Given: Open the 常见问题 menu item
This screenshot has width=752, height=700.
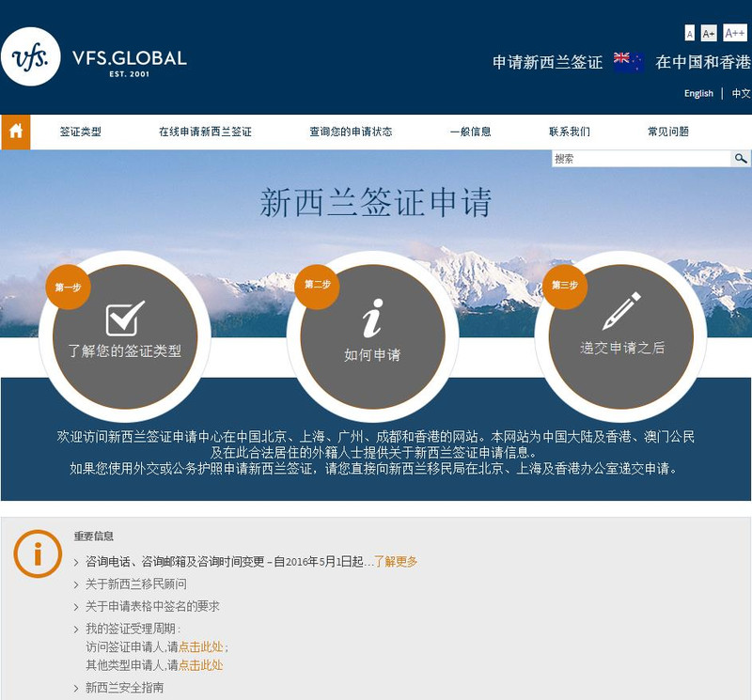Looking at the screenshot, I should click(667, 132).
